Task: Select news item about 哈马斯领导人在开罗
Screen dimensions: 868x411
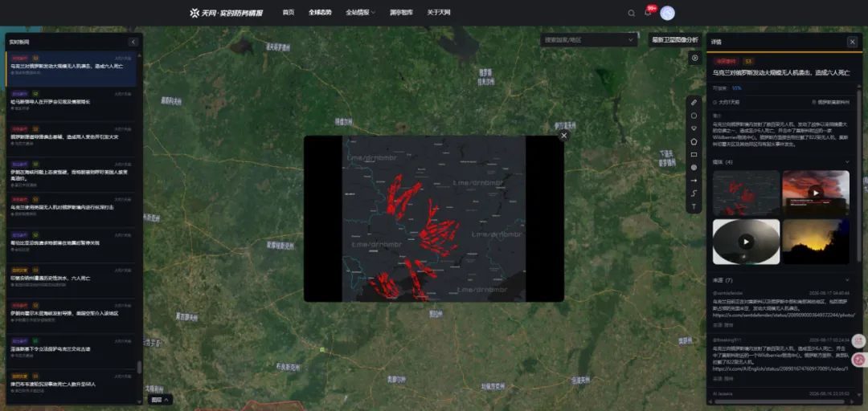Action: 71,104
